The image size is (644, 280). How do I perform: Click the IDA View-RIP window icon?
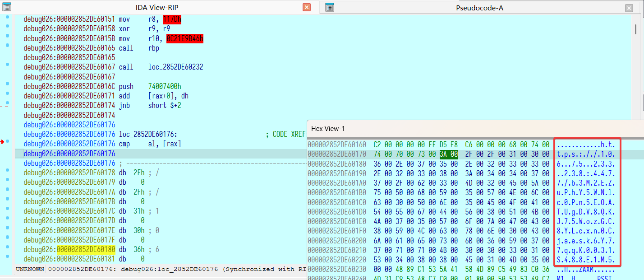(x=7, y=7)
